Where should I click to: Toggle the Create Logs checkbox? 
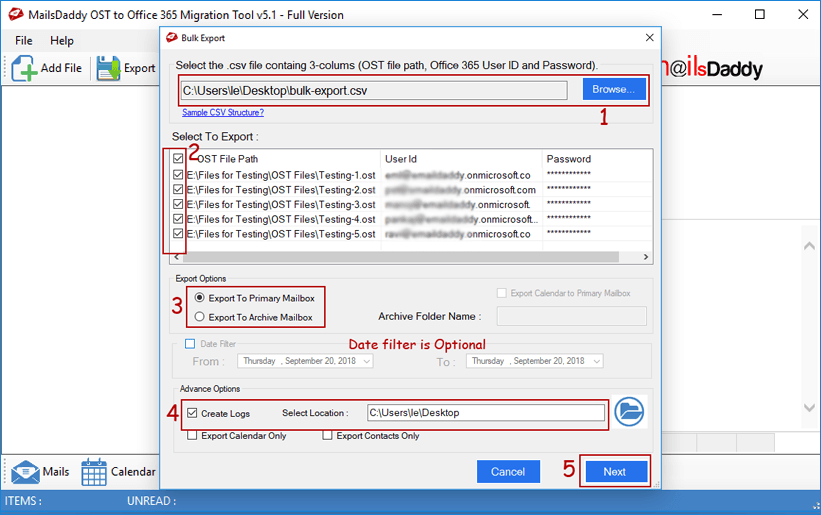click(192, 413)
